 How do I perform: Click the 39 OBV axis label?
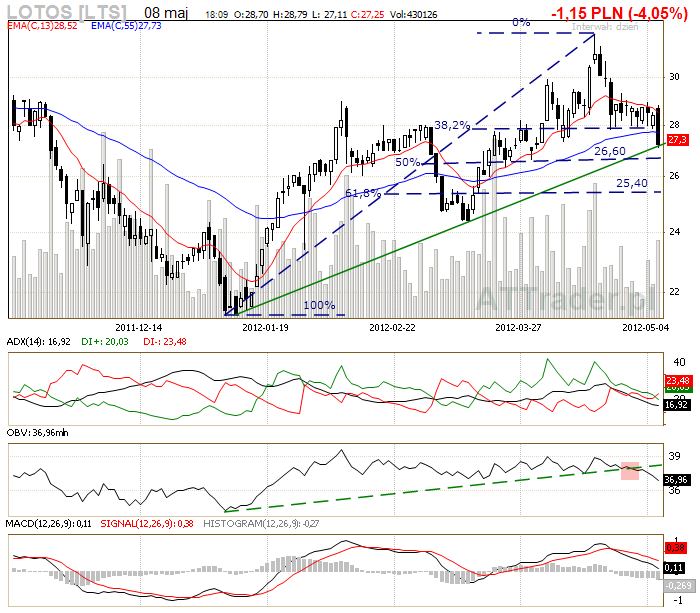coord(674,456)
